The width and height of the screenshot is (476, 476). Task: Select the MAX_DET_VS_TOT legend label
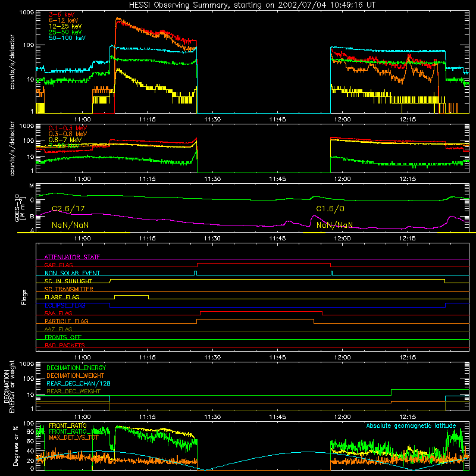[x=73, y=437]
